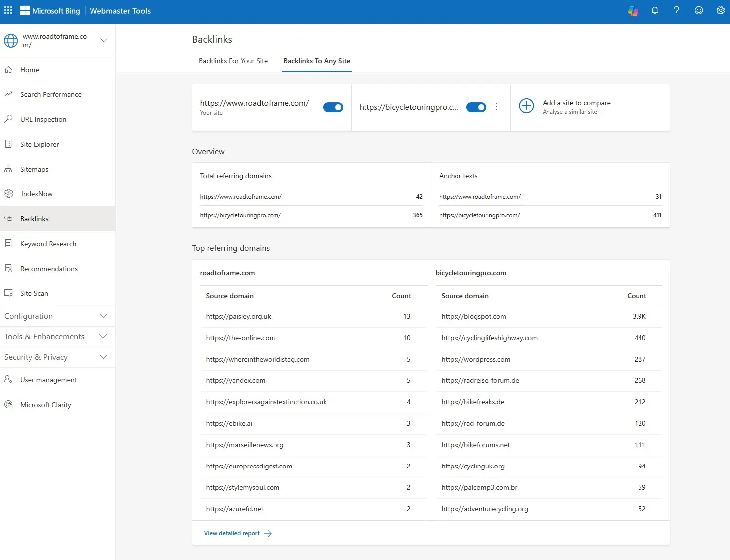Open View detailed report
The image size is (730, 560).
(231, 533)
